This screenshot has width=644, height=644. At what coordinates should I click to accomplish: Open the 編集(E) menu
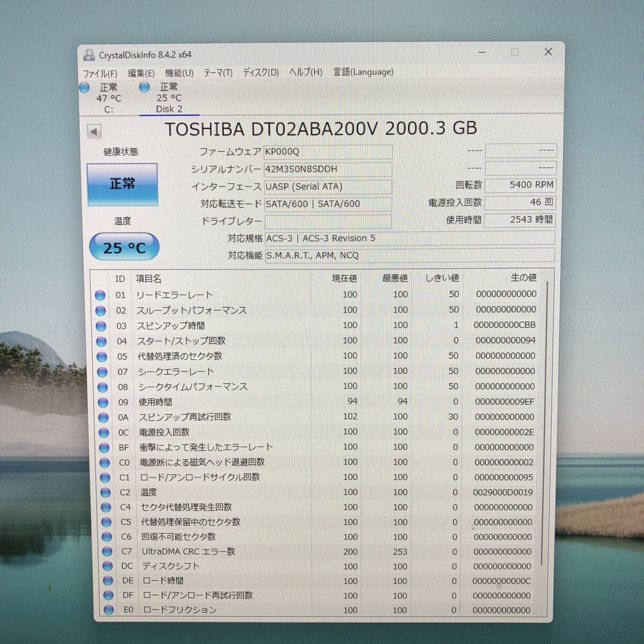point(141,73)
